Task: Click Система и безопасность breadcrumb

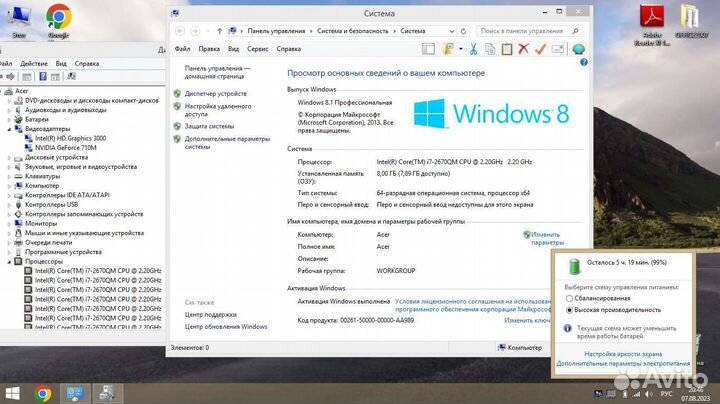Action: tap(352, 31)
